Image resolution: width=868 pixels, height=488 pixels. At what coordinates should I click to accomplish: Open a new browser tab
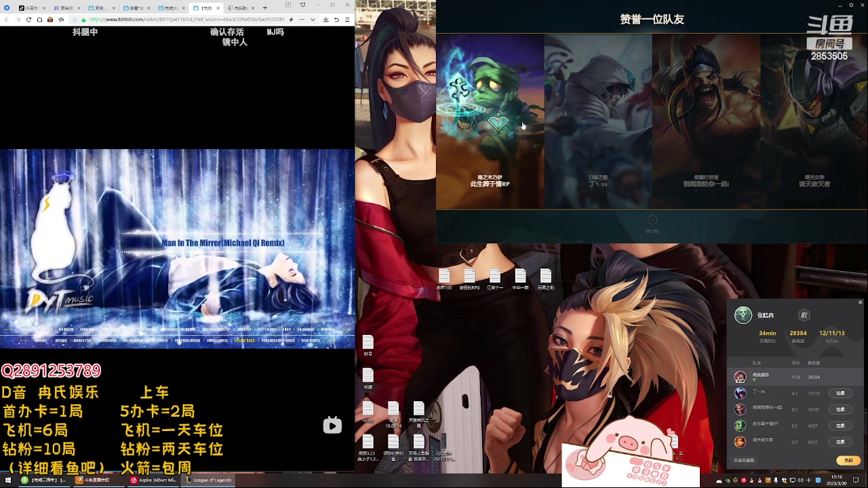tap(265, 8)
